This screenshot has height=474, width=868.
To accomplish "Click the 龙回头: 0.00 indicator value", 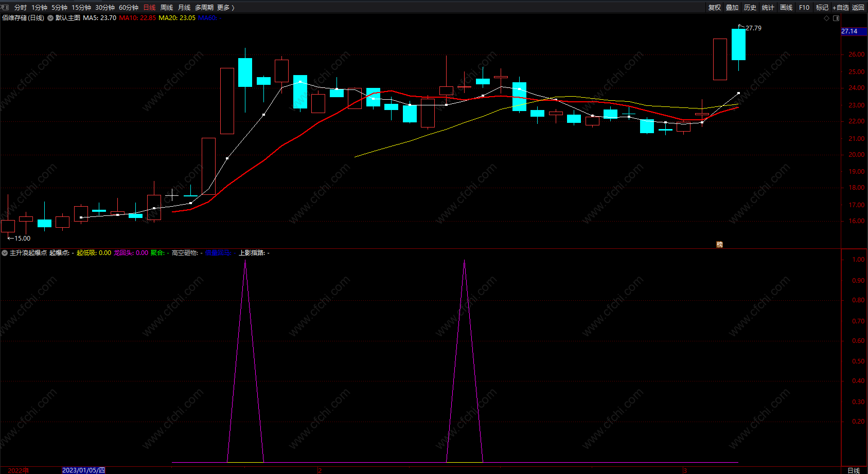I will click(x=131, y=253).
